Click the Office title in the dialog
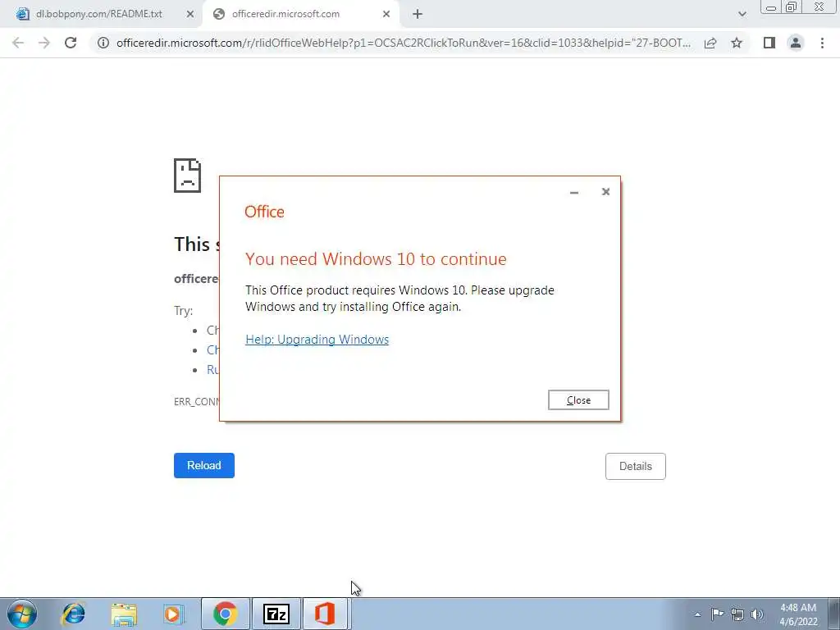 tap(264, 212)
